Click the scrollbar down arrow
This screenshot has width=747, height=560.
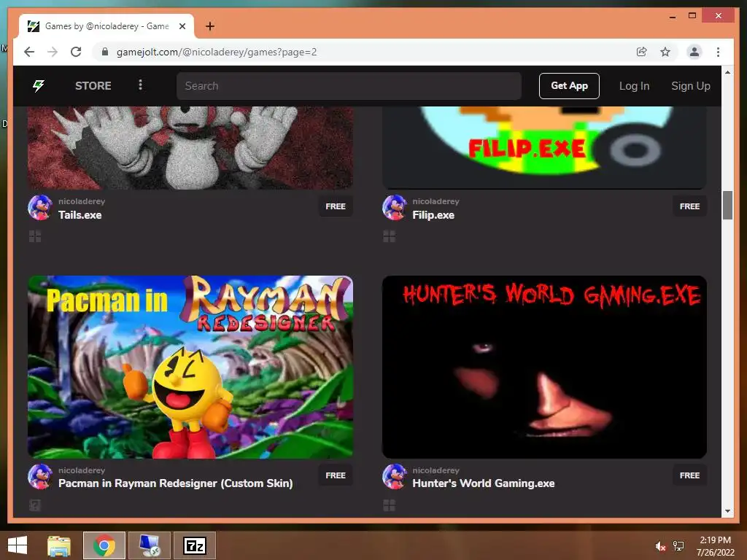click(727, 511)
